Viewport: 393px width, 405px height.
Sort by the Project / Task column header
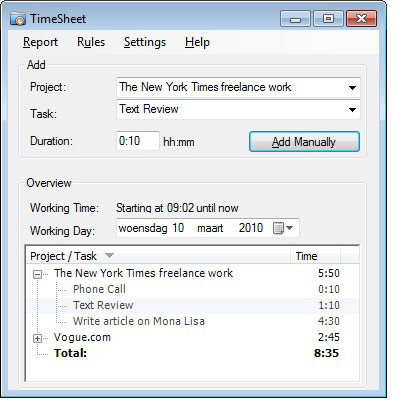click(x=158, y=256)
